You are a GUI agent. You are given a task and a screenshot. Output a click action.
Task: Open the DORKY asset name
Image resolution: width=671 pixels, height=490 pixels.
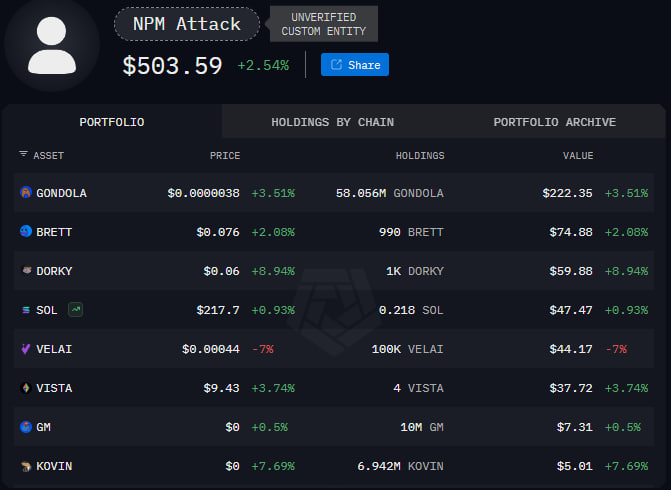click(54, 271)
